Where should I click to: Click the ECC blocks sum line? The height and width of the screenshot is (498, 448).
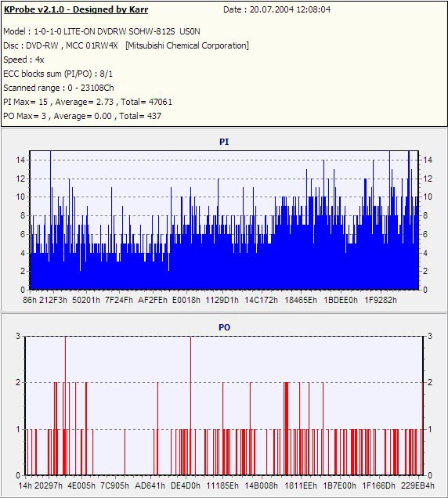(x=58, y=74)
